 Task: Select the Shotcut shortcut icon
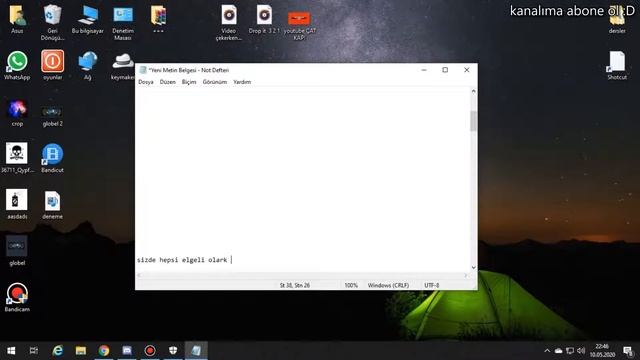pyautogui.click(x=617, y=65)
